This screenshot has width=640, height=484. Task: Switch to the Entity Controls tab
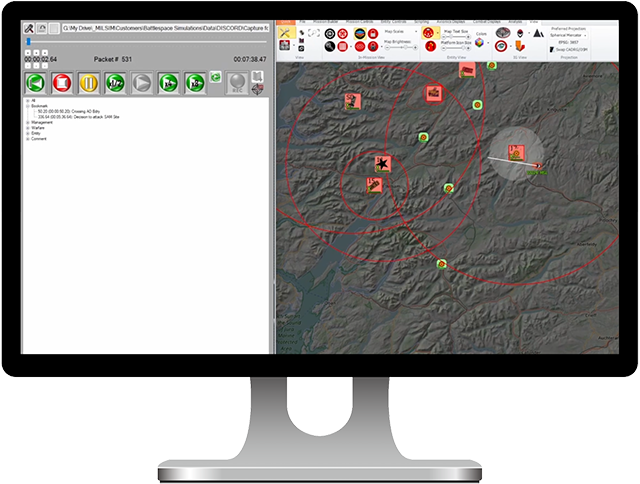(393, 22)
